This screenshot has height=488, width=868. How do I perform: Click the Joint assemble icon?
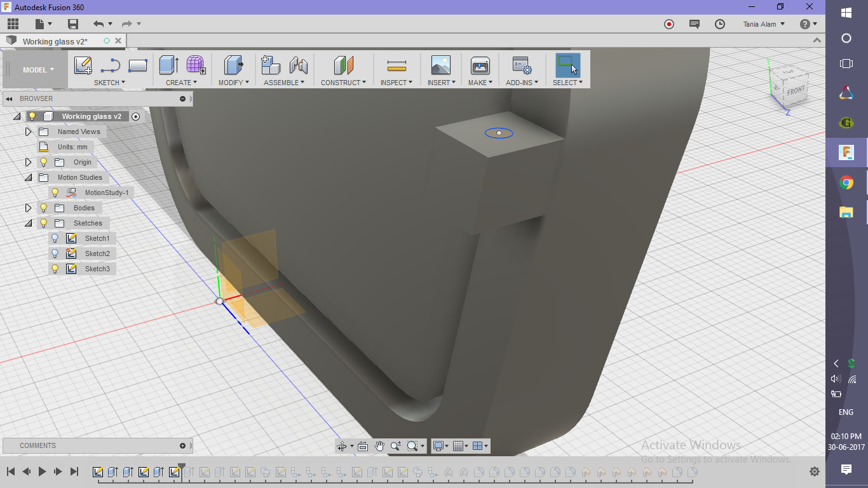click(x=299, y=65)
